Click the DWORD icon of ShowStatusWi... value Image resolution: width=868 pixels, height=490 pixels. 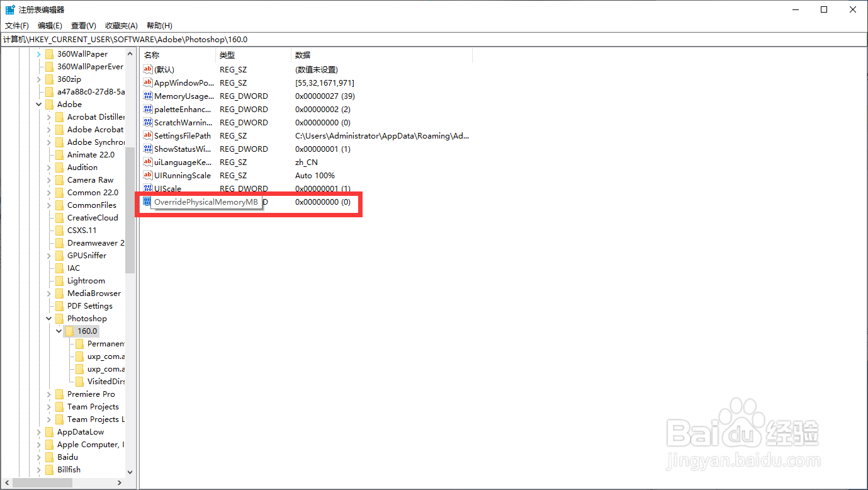pyautogui.click(x=148, y=149)
